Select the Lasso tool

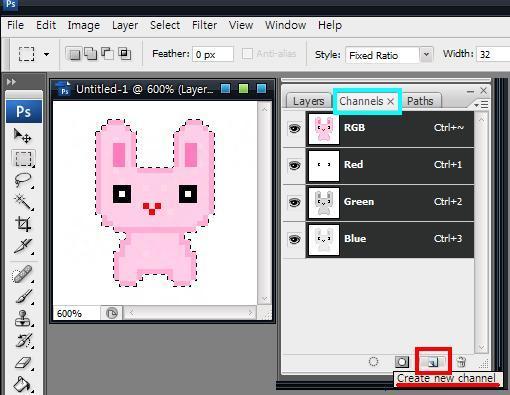23,180
